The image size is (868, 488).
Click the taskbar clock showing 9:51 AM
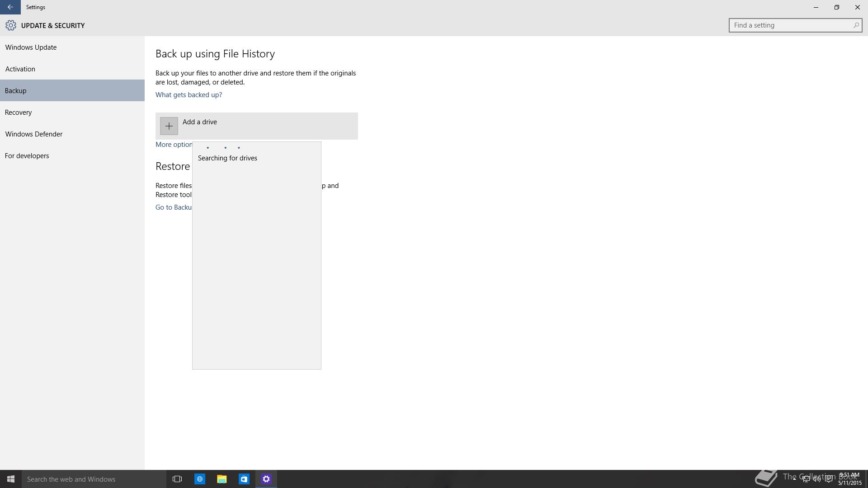850,479
